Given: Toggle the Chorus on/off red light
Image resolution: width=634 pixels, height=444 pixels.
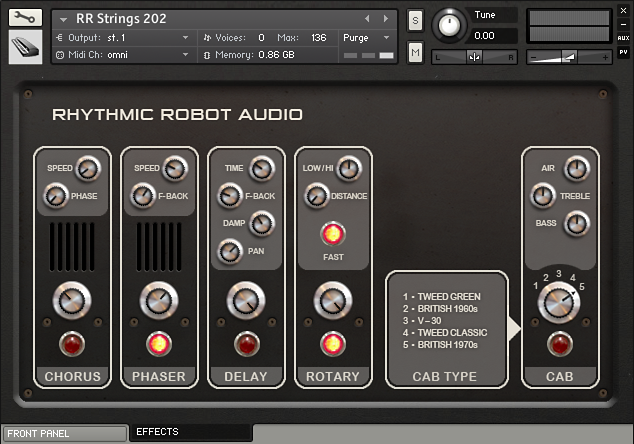Looking at the screenshot, I should pos(72,344).
